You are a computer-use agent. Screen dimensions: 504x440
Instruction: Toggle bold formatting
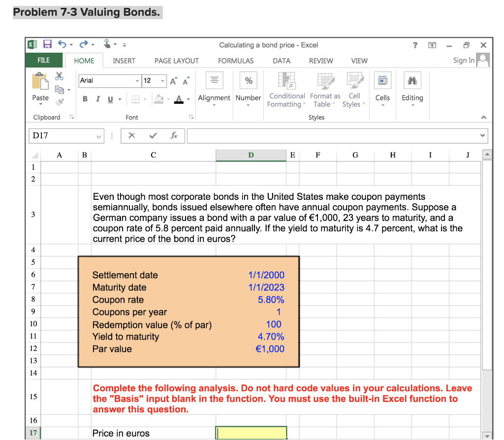85,98
